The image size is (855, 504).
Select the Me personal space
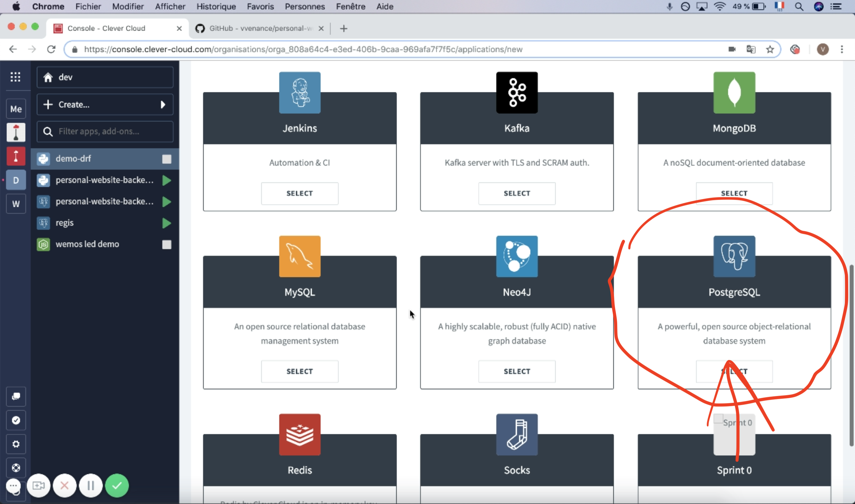point(16,109)
